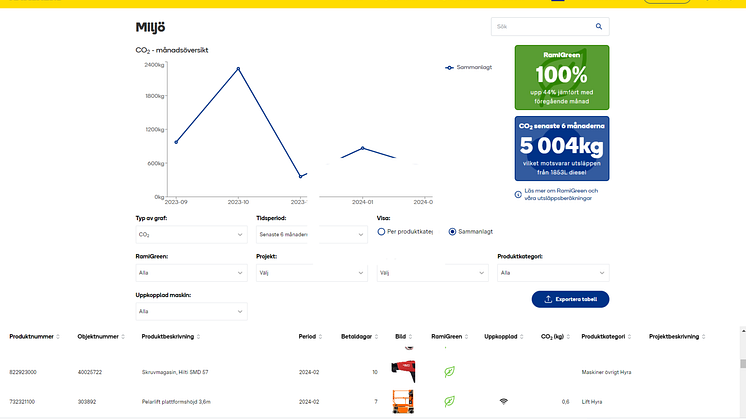Image resolution: width=746 pixels, height=419 pixels.
Task: Open Läs mer om RamiGreen link
Action: click(561, 195)
